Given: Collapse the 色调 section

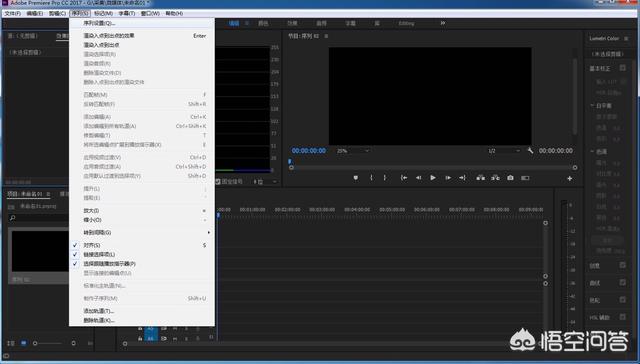Looking at the screenshot, I should (592, 151).
